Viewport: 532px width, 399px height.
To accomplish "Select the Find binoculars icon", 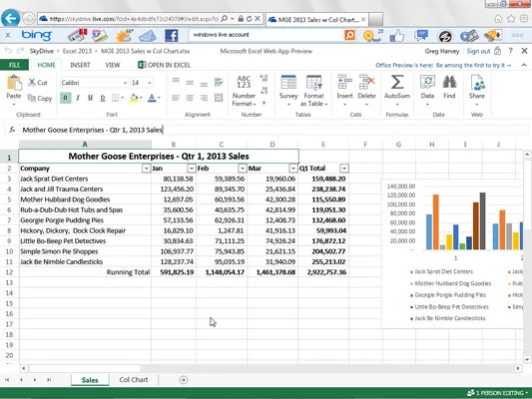I will tap(449, 83).
